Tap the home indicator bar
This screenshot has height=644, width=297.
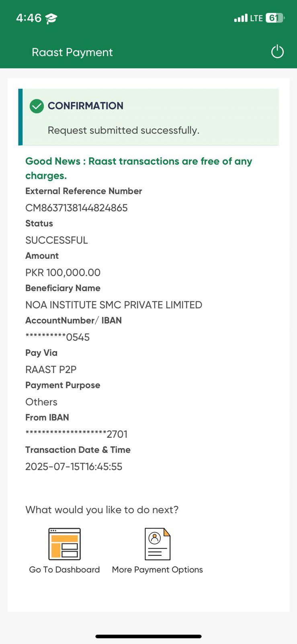148,636
